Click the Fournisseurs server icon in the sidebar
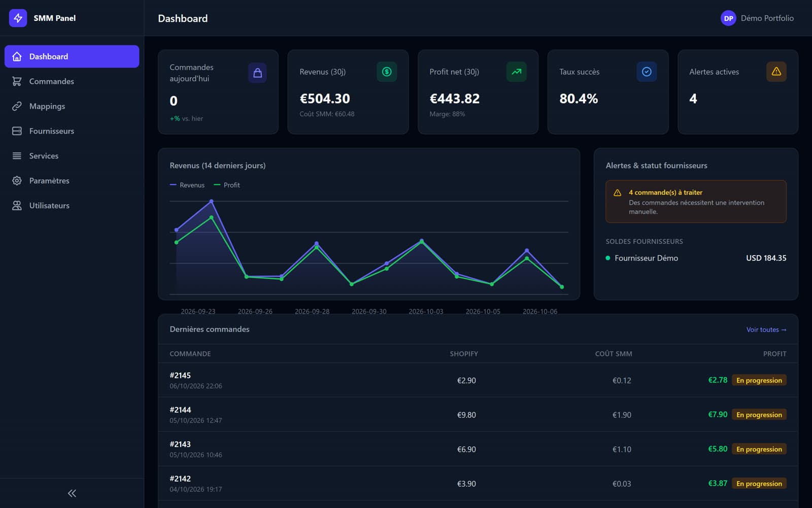 coord(17,131)
